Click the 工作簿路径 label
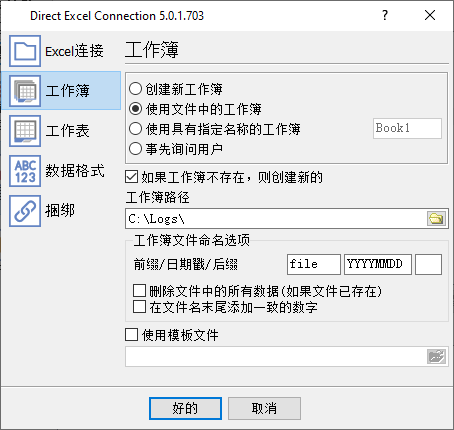Viewport: 454px width, 430px height. (x=158, y=197)
